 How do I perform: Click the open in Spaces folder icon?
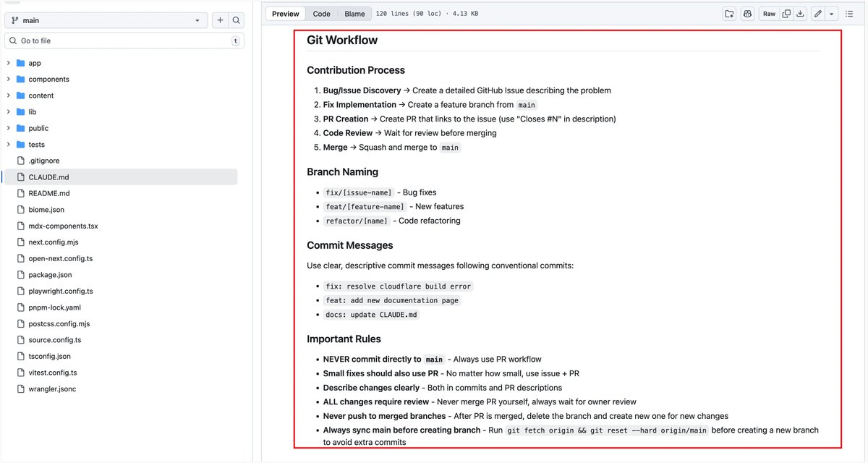(x=729, y=14)
